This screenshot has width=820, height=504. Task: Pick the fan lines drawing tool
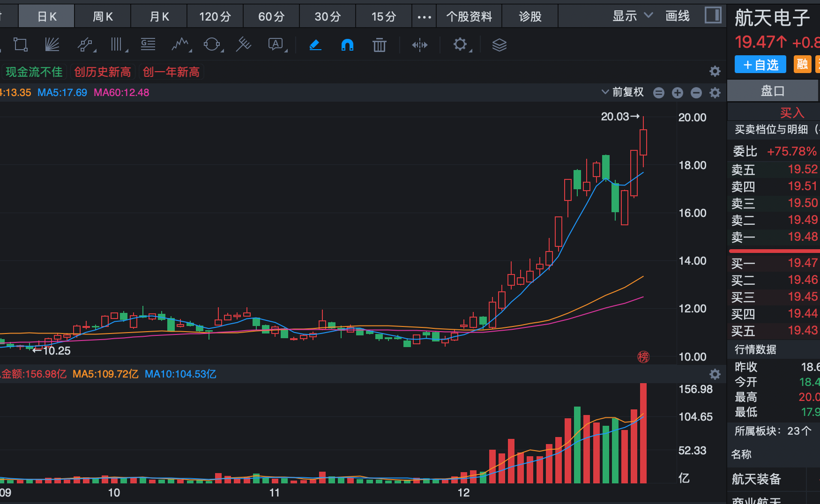[52, 44]
